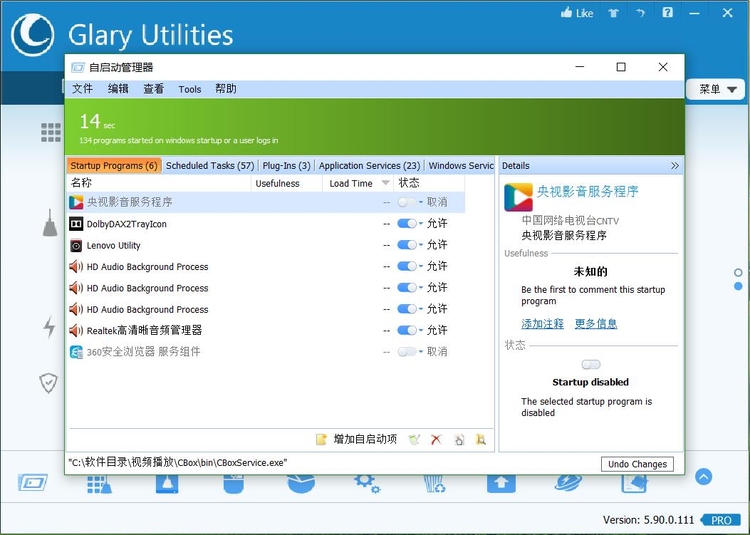Open the 添加注释 link
Viewport: 750px width, 535px height.
pyautogui.click(x=542, y=324)
